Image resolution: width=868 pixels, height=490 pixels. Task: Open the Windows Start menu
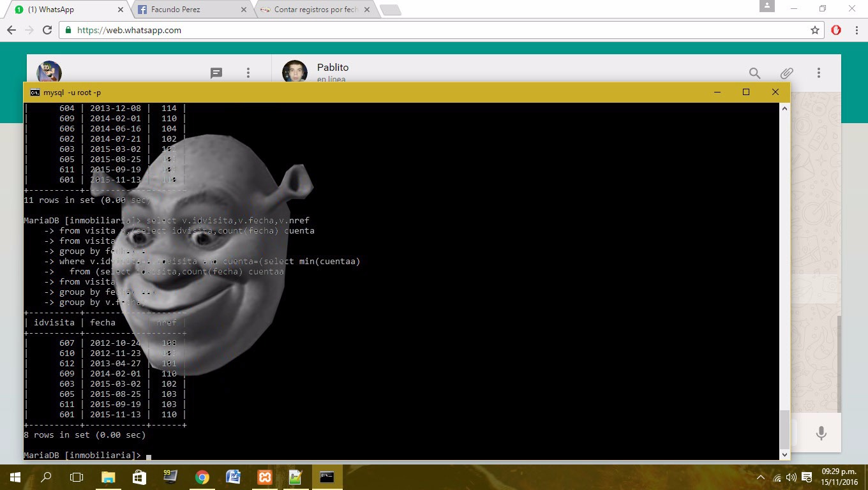15,477
